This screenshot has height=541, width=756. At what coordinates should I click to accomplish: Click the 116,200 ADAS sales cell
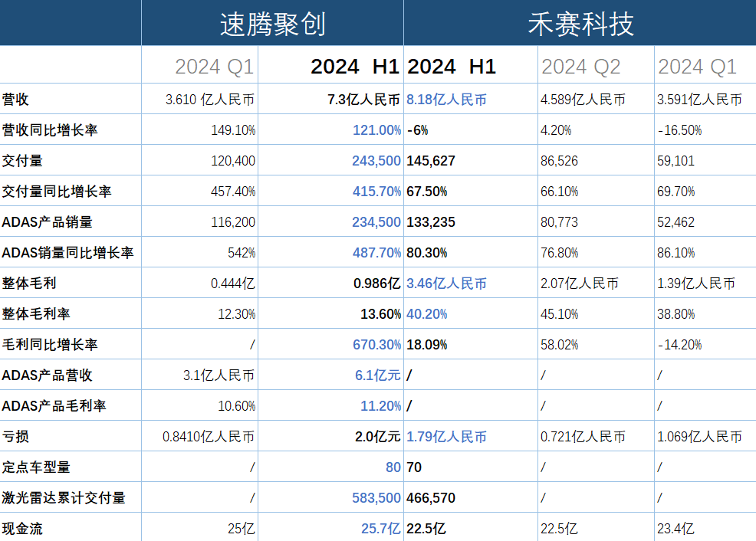click(x=199, y=221)
